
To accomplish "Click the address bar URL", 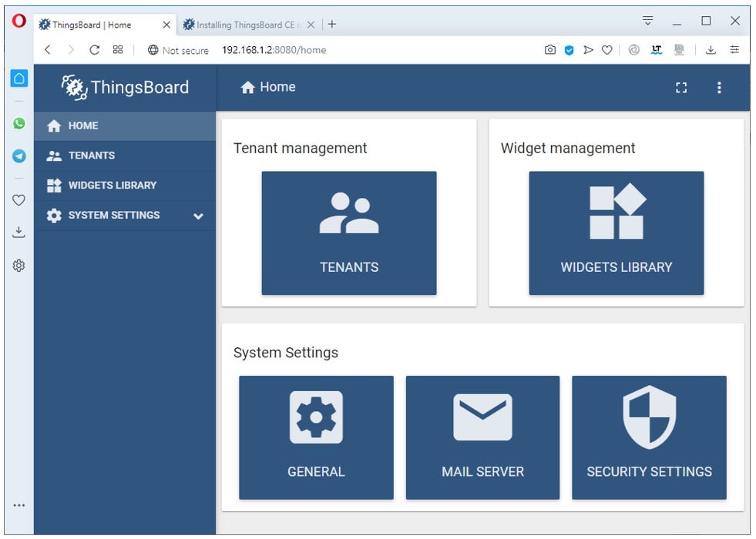I will [274, 50].
